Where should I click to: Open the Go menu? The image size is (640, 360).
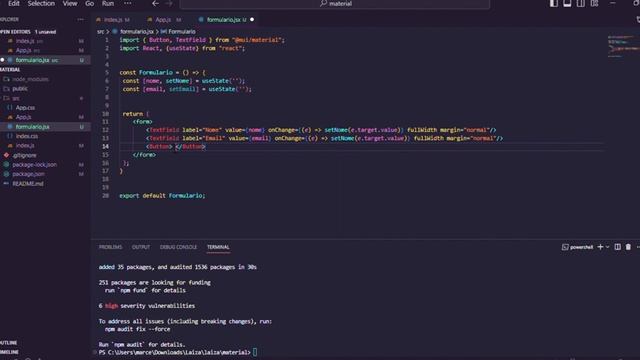pyautogui.click(x=90, y=4)
